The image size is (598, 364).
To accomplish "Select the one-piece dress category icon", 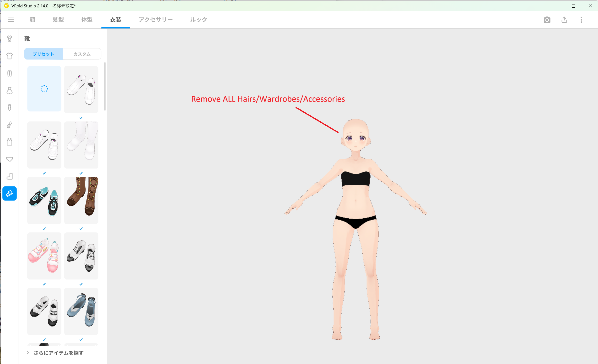I will [x=10, y=90].
